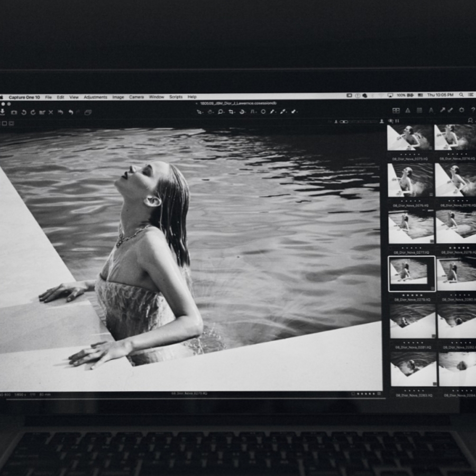Screen dimensions: 476x476
Task: Click the question mark help icon
Action: pos(472,110)
